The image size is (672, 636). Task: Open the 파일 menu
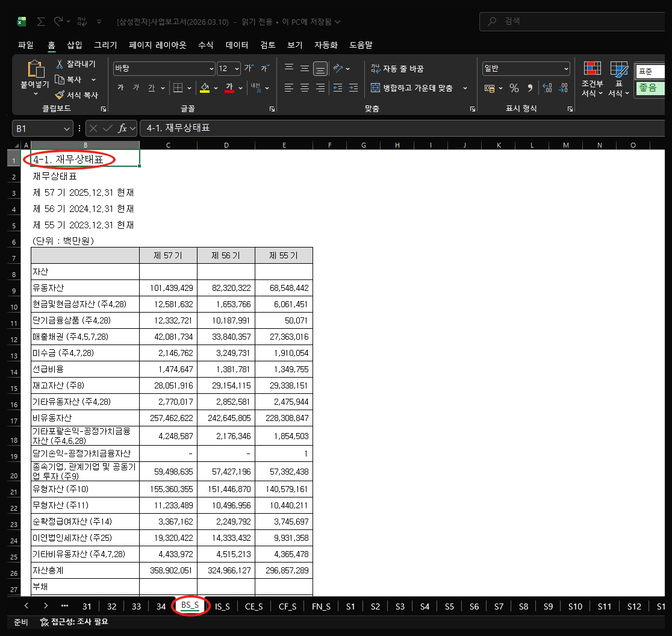pyautogui.click(x=26, y=45)
